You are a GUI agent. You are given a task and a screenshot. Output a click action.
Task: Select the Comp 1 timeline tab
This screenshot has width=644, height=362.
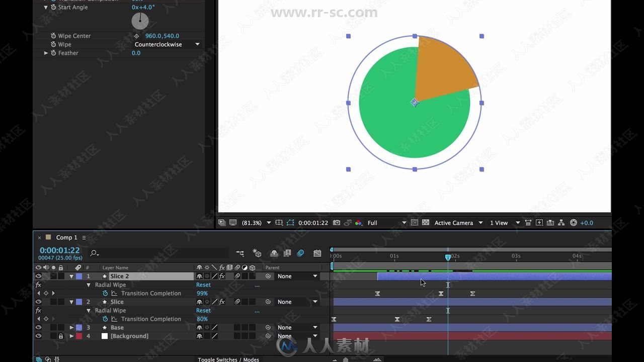(66, 237)
